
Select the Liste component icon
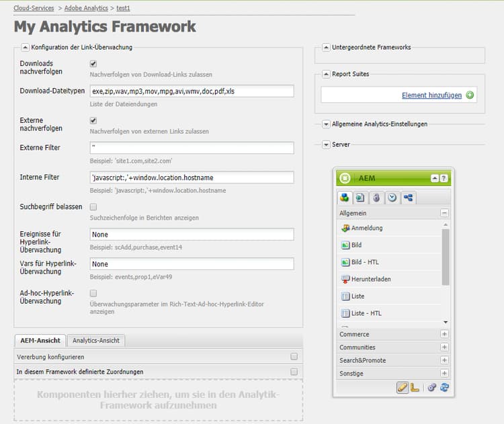click(x=345, y=296)
